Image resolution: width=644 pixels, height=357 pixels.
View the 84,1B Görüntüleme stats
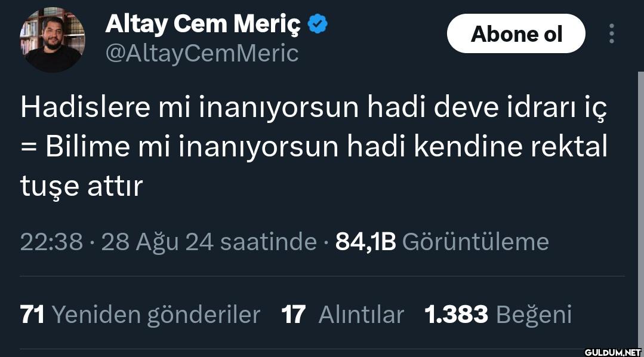pyautogui.click(x=442, y=242)
